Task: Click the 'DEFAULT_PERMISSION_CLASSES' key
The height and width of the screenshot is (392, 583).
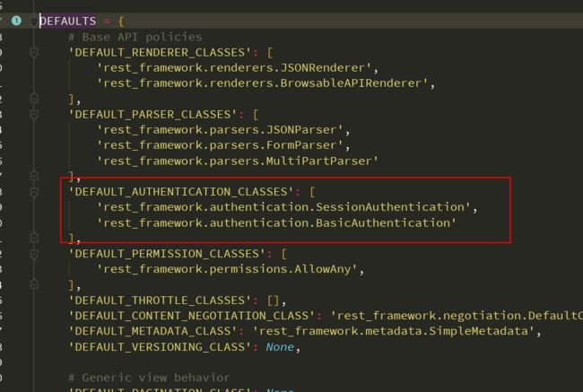Action: point(167,254)
